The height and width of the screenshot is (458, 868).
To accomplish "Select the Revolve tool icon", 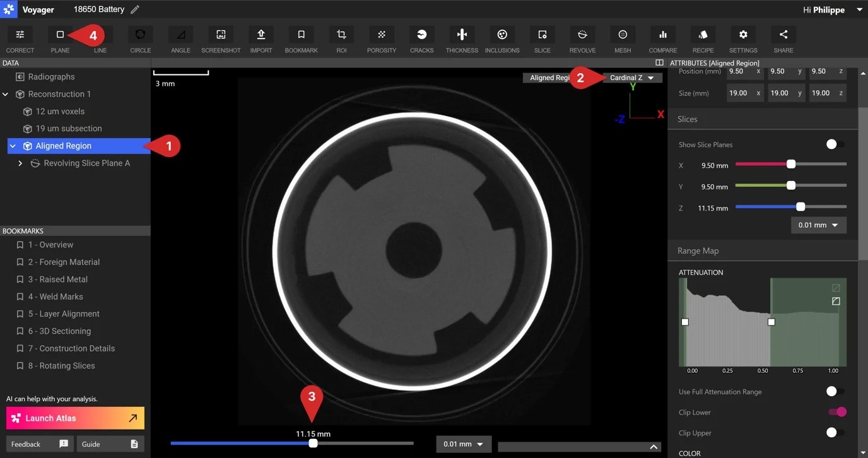I will click(582, 35).
